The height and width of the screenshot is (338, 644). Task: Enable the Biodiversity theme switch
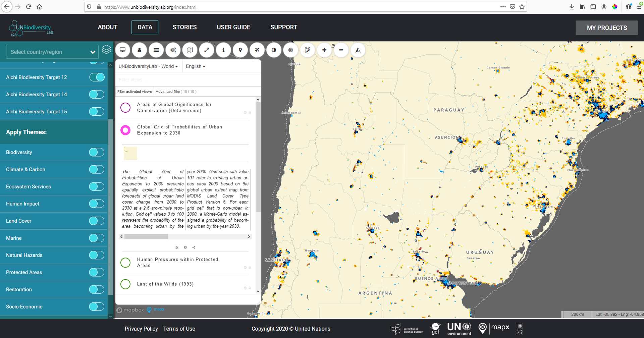(x=97, y=152)
